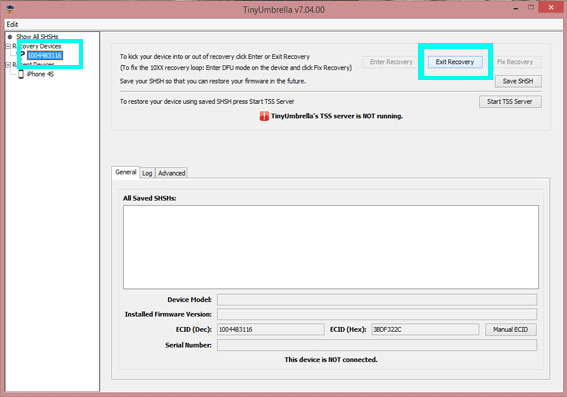Collapse the Recent Devices tree node

[x=8, y=65]
